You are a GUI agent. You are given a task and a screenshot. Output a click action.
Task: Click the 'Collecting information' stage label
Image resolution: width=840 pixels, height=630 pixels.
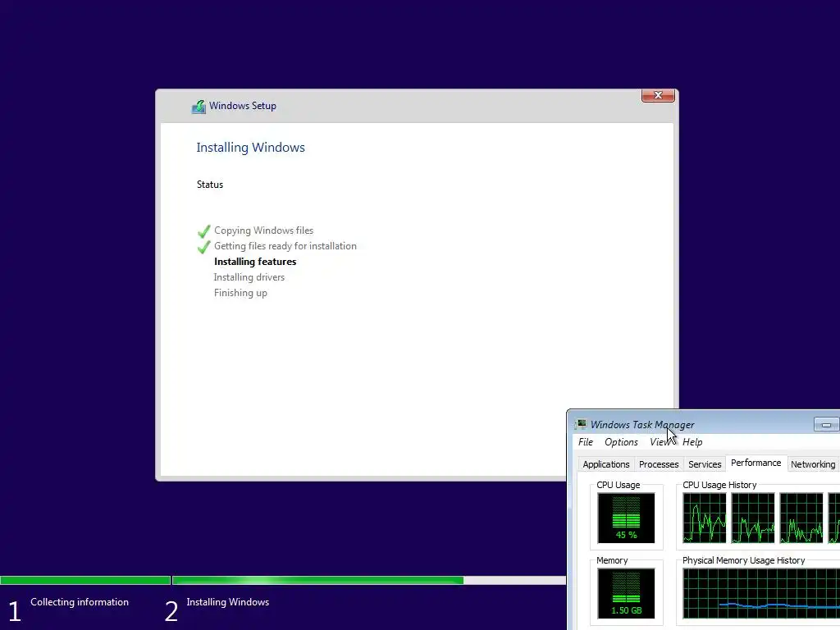pyautogui.click(x=80, y=602)
